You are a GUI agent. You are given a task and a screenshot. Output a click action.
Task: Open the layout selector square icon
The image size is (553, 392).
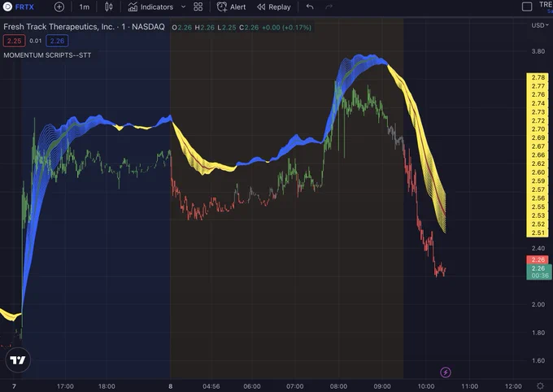pos(527,7)
